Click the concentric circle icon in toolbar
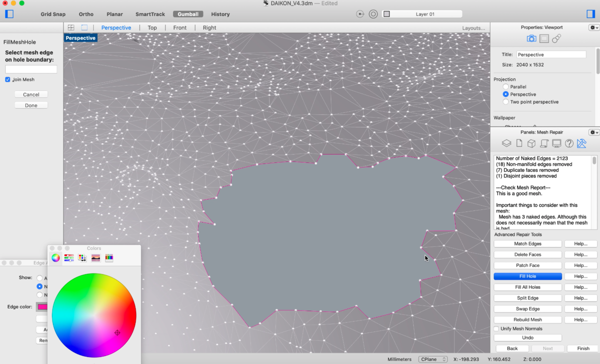 point(373,14)
